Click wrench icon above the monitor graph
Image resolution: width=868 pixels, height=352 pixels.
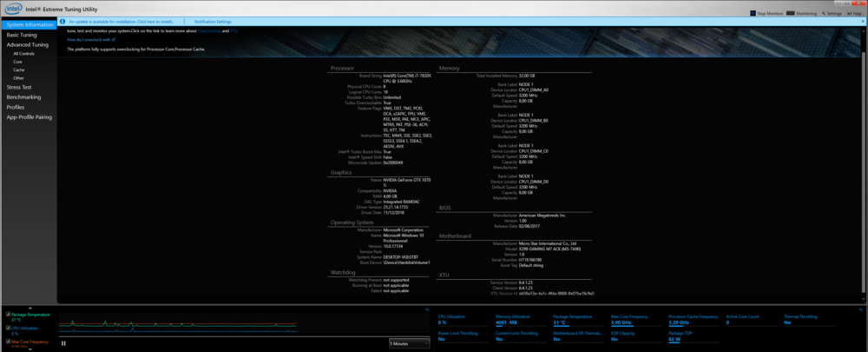click(428, 309)
